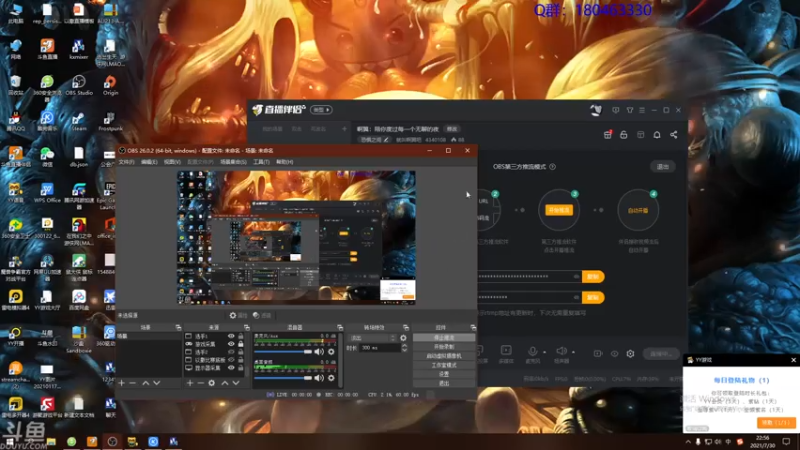Screen dimensions: 800x450
Task: Show hidden icons chevron in system tray
Action: coord(688,442)
